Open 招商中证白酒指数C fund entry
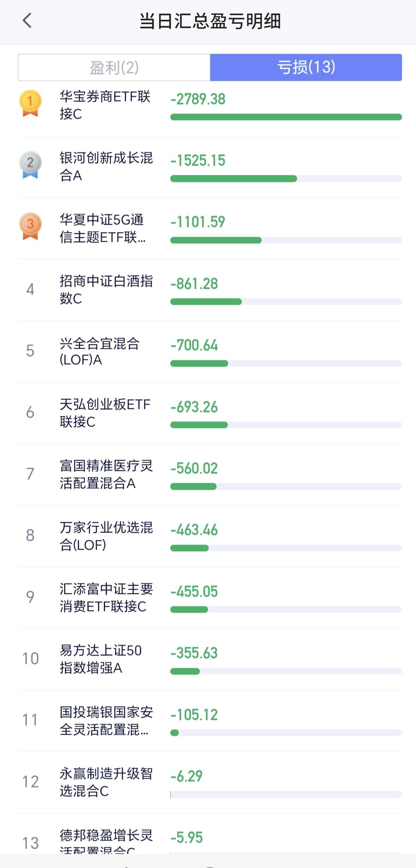Viewport: 416px width, 868px height. 106,290
